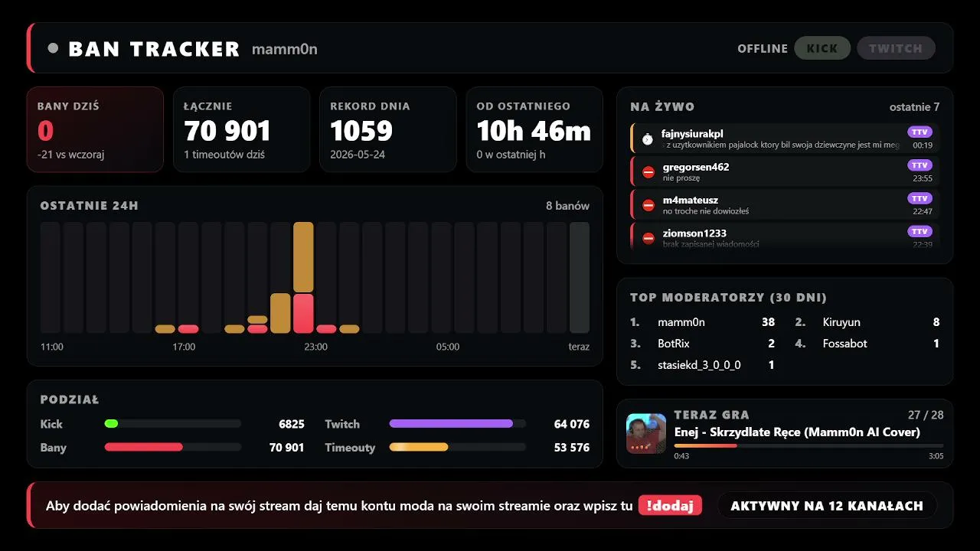Image resolution: width=980 pixels, height=551 pixels.
Task: Click the red ban icon for gregorsen462
Action: 648,172
